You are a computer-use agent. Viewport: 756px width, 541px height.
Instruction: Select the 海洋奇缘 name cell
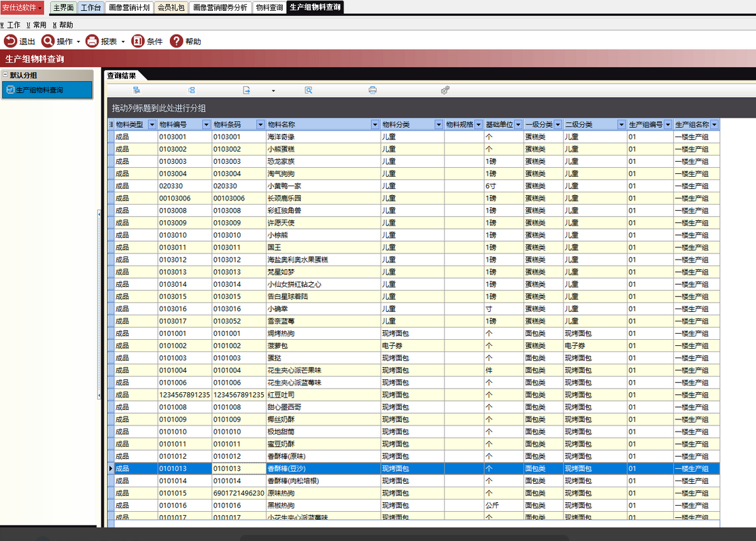pos(323,137)
